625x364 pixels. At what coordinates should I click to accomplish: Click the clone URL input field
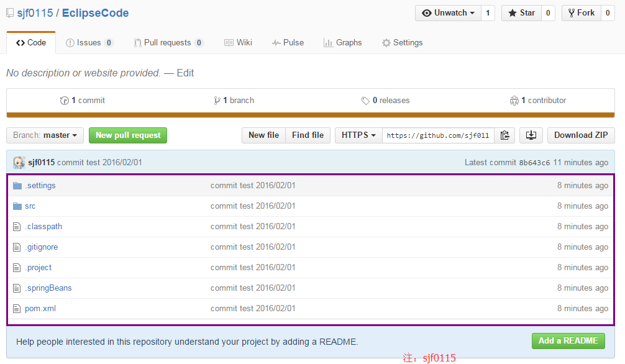[438, 135]
